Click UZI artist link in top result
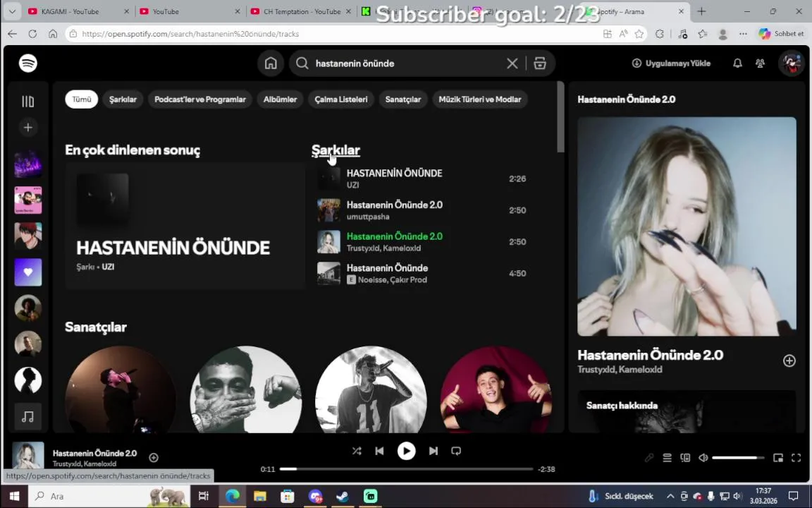The width and height of the screenshot is (812, 508). coord(108,267)
